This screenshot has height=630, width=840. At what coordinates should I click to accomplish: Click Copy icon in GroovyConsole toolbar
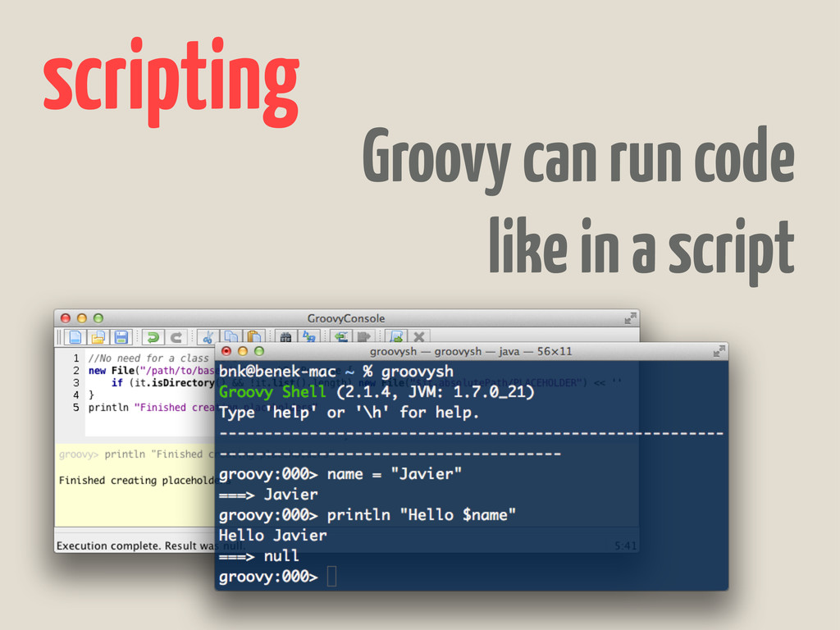tap(231, 337)
